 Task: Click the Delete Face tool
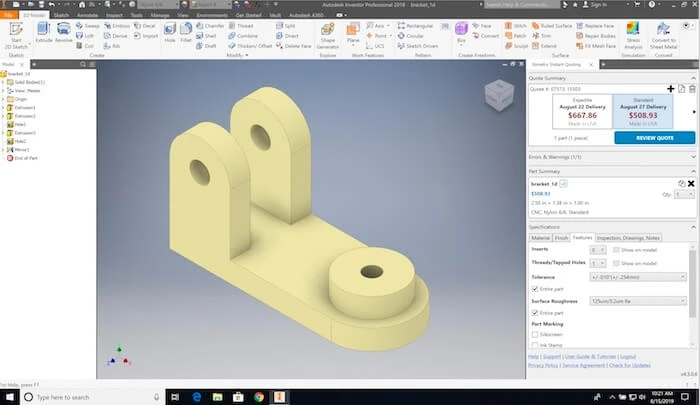(293, 46)
